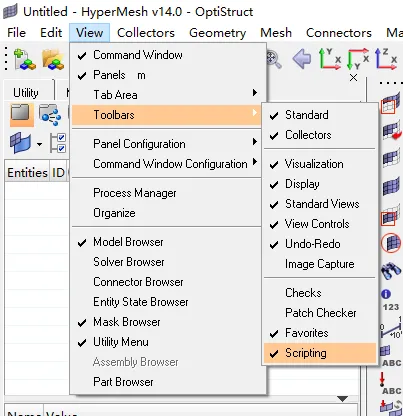Viewport: 403px width, 416px height.
Task: Select the Component View icon in browser
Action: click(x=50, y=115)
